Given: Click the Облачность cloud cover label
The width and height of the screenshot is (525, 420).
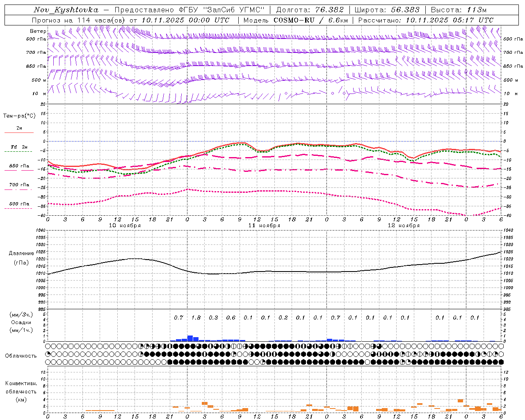Looking at the screenshot, I should point(21,356).
